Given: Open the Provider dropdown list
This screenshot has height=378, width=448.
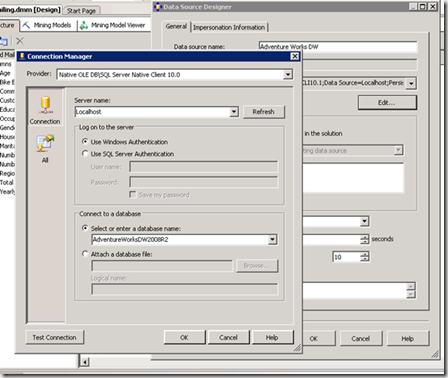Looking at the screenshot, I should 288,75.
